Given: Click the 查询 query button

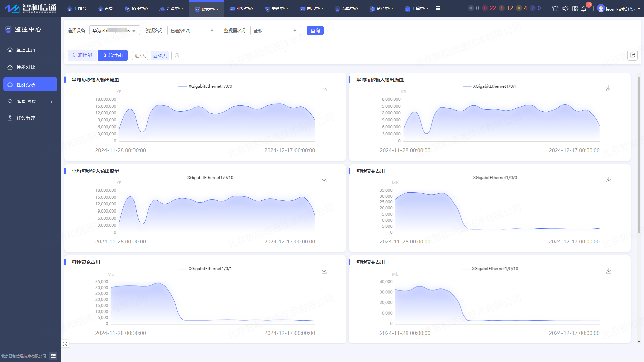Looking at the screenshot, I should point(315,31).
